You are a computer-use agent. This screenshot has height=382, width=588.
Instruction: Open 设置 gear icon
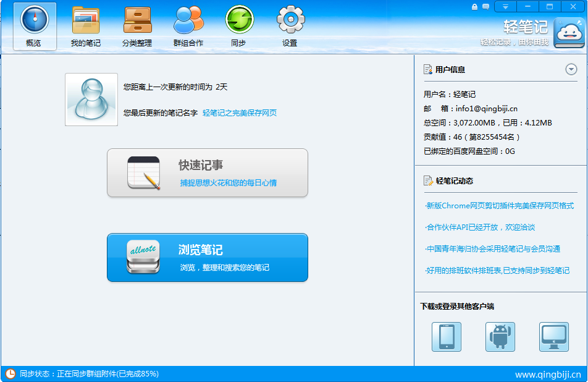(291, 20)
